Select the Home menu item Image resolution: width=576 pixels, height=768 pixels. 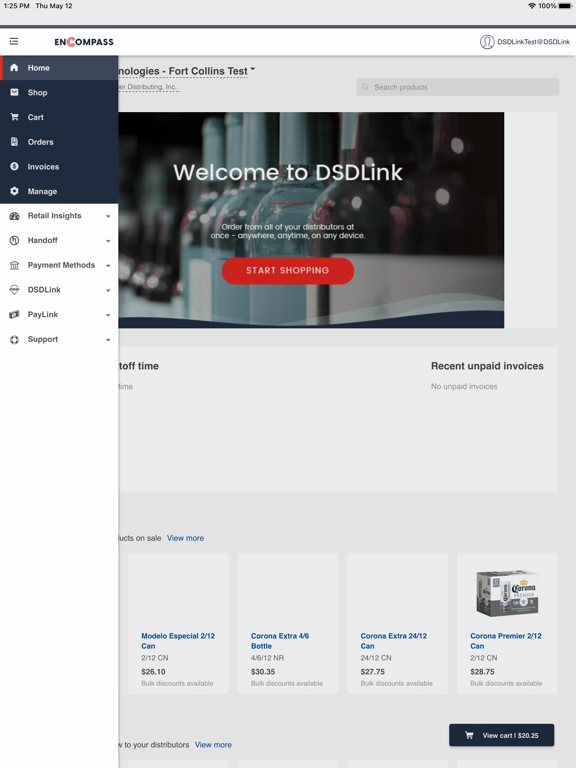(59, 68)
